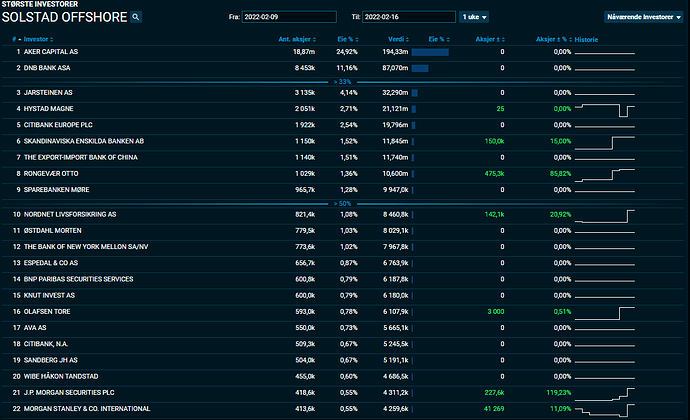Select THE BANK OF NEW YORK MELLON SA/NV

pos(86,247)
